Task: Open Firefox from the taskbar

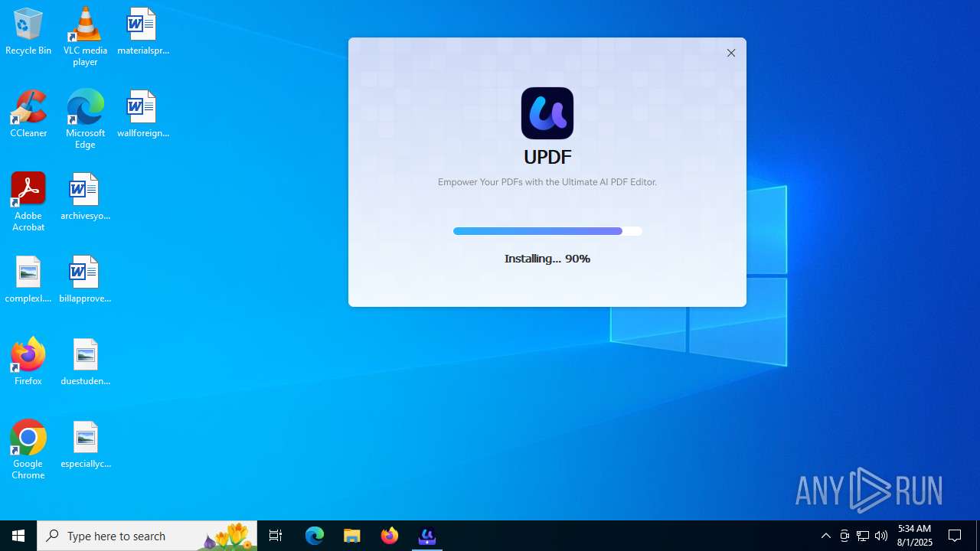Action: click(390, 536)
